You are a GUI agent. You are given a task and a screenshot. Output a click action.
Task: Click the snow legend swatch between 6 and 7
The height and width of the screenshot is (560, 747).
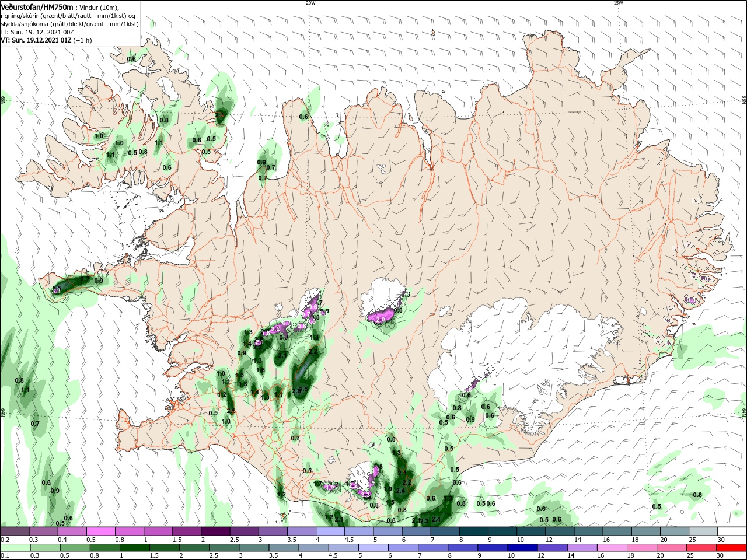(417, 531)
